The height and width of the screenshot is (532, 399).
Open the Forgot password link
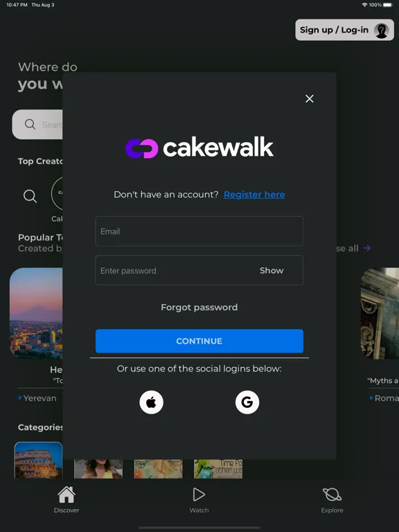(199, 307)
